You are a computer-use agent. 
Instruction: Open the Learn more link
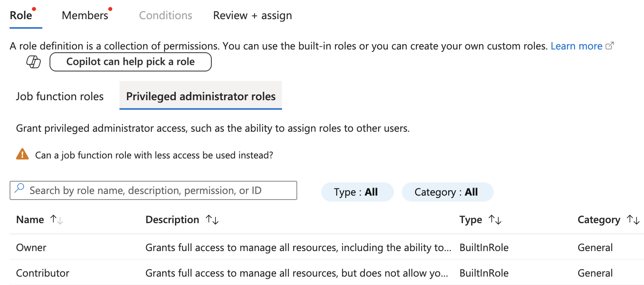point(576,46)
